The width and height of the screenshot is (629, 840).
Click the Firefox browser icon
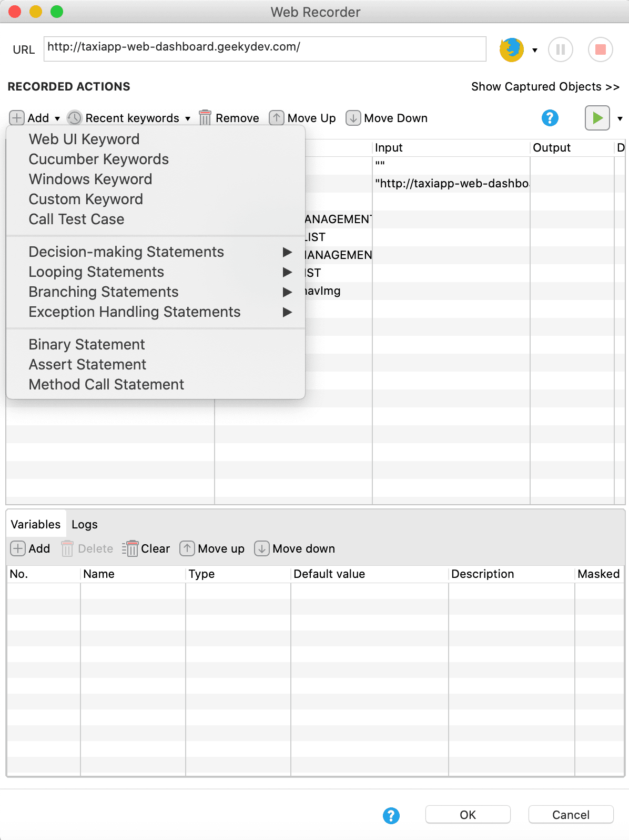(x=511, y=50)
